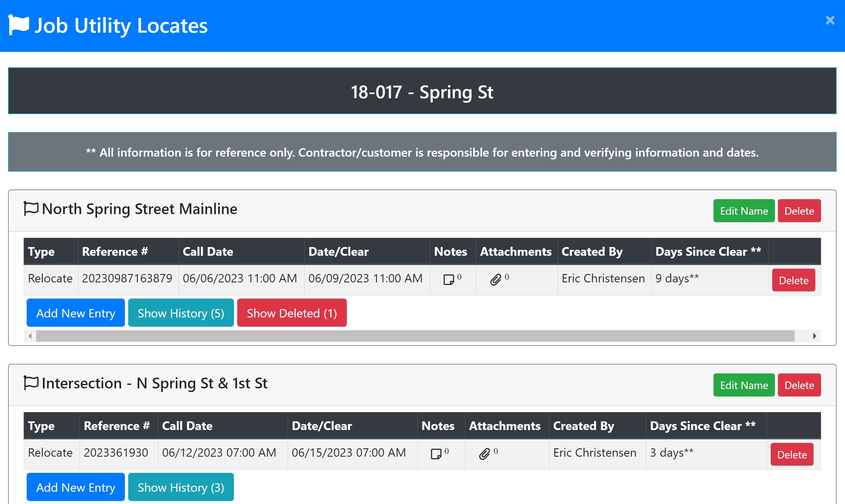Screen dimensions: 845x504
Task: Expand Show History (3) for Intersection
Action: pyautogui.click(x=181, y=487)
